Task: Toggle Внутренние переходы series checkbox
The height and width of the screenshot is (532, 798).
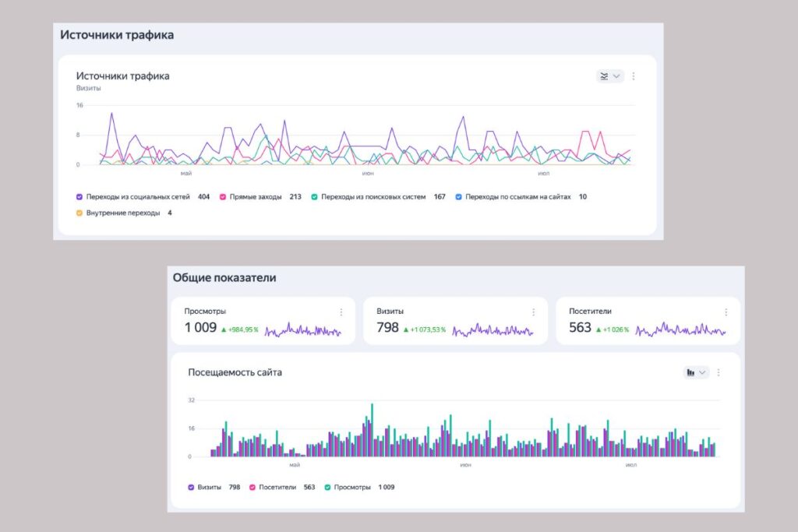Action: tap(79, 213)
